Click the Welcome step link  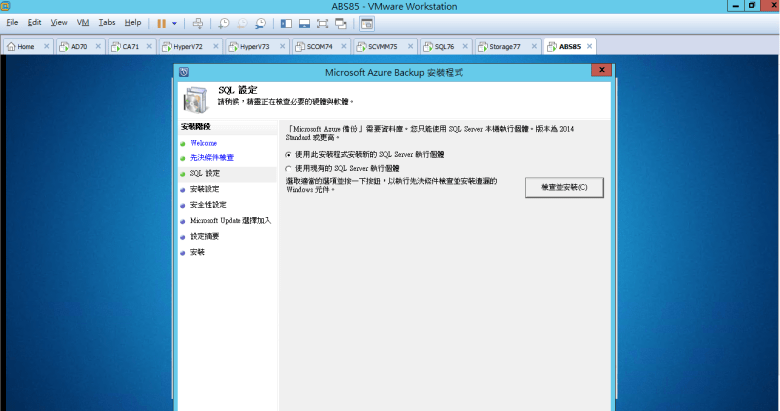tap(203, 143)
